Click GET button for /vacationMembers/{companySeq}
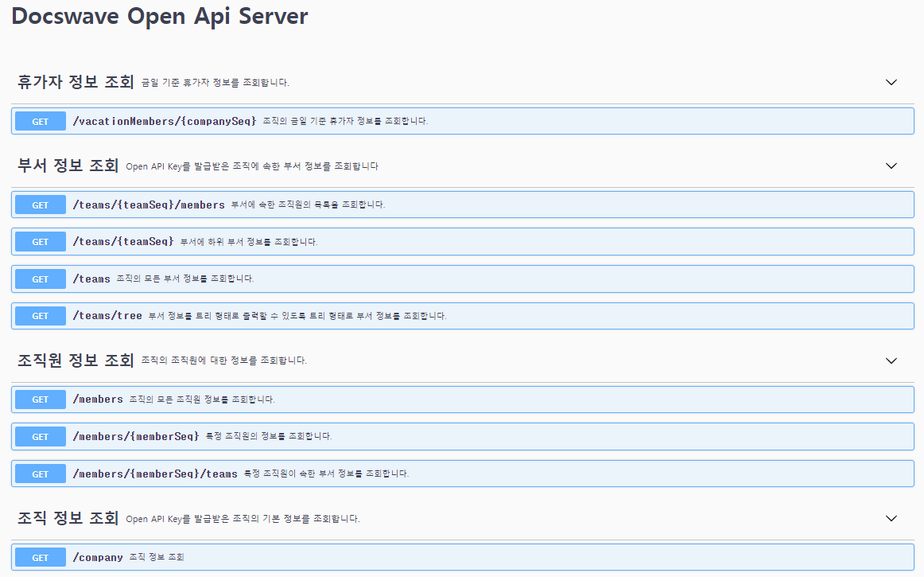This screenshot has width=924, height=577. point(41,122)
